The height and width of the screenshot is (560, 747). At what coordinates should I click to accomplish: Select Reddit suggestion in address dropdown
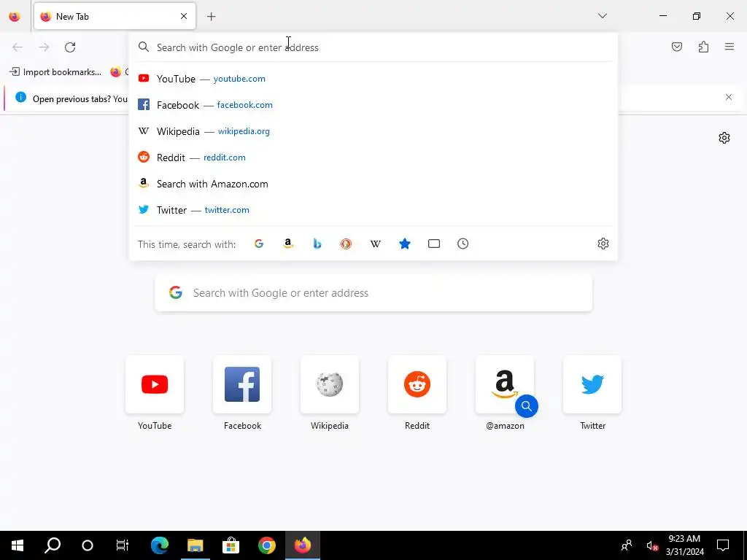(373, 157)
